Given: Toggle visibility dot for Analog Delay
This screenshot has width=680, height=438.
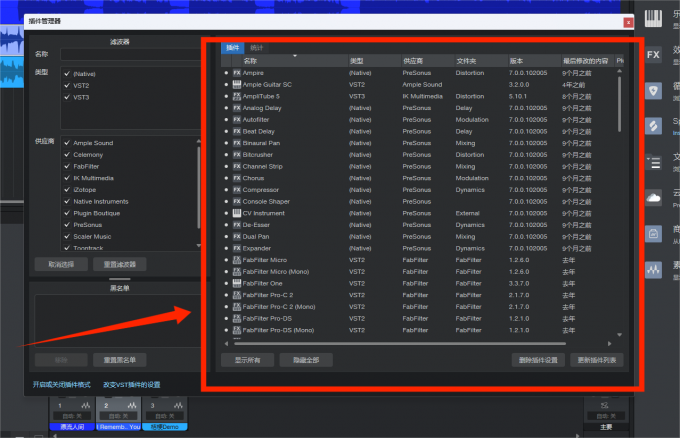Looking at the screenshot, I should click(x=226, y=108).
